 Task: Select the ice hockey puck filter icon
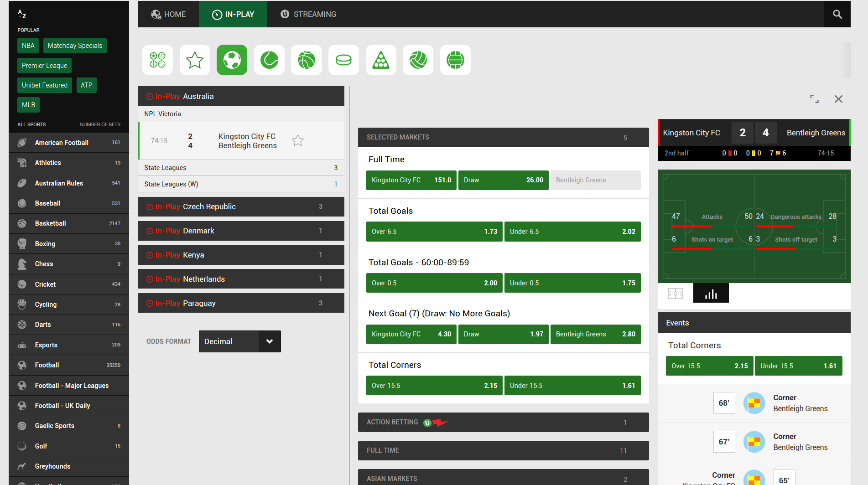point(343,60)
